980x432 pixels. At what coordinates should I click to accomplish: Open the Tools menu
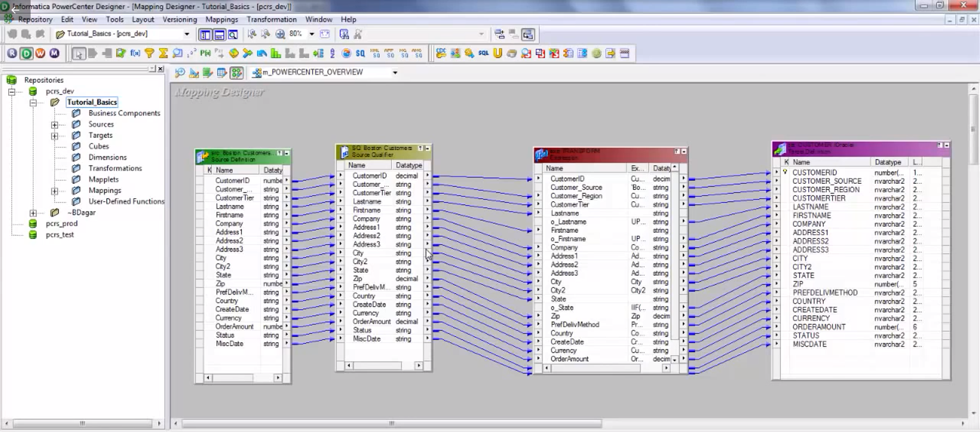click(115, 19)
